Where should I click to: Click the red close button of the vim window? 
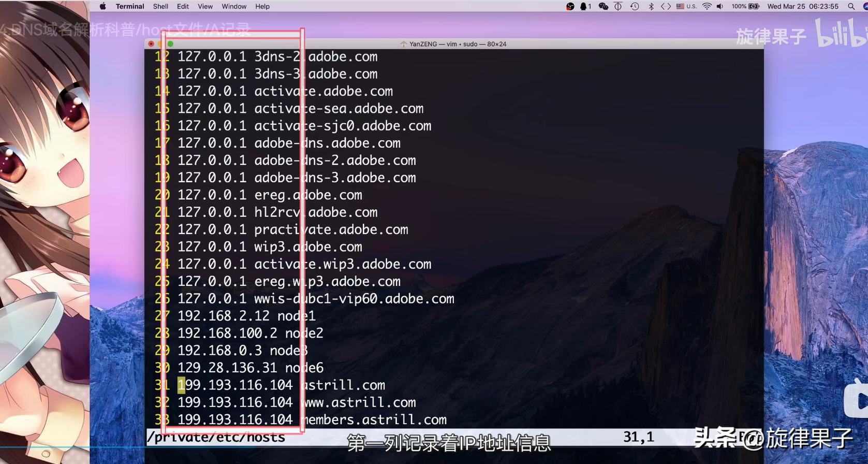point(151,44)
